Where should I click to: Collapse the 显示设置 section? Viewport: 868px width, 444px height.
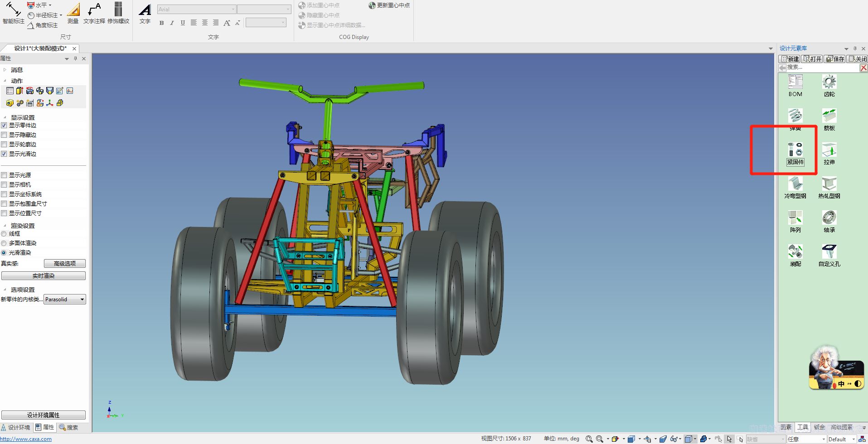pos(5,117)
